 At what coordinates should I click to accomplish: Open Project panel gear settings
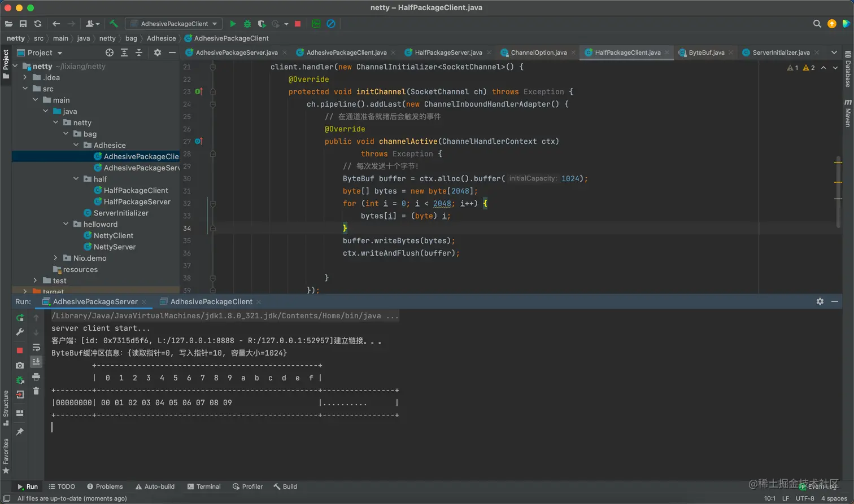point(158,52)
